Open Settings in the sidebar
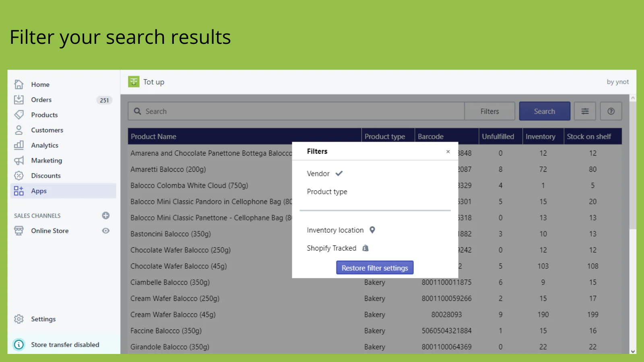Image resolution: width=644 pixels, height=362 pixels. pos(43,319)
